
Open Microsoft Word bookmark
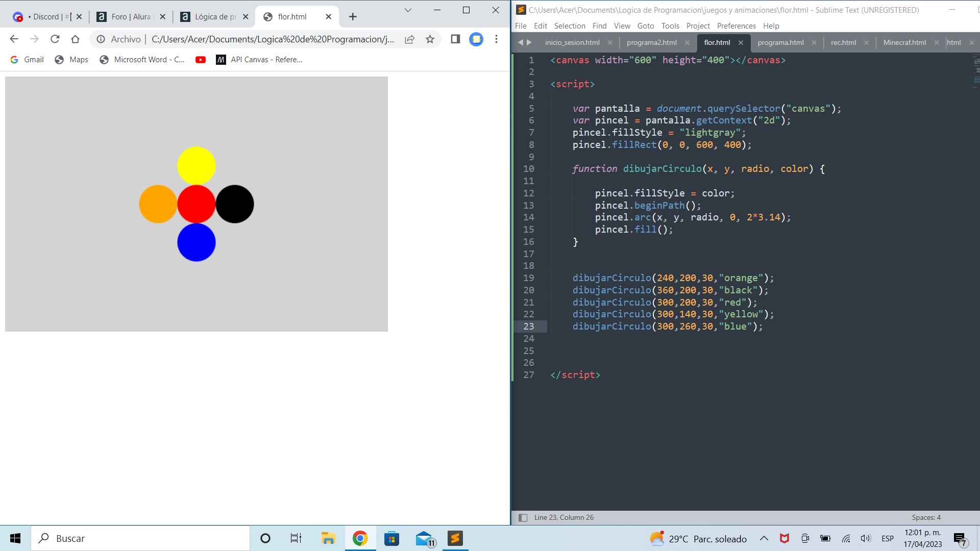[142, 60]
